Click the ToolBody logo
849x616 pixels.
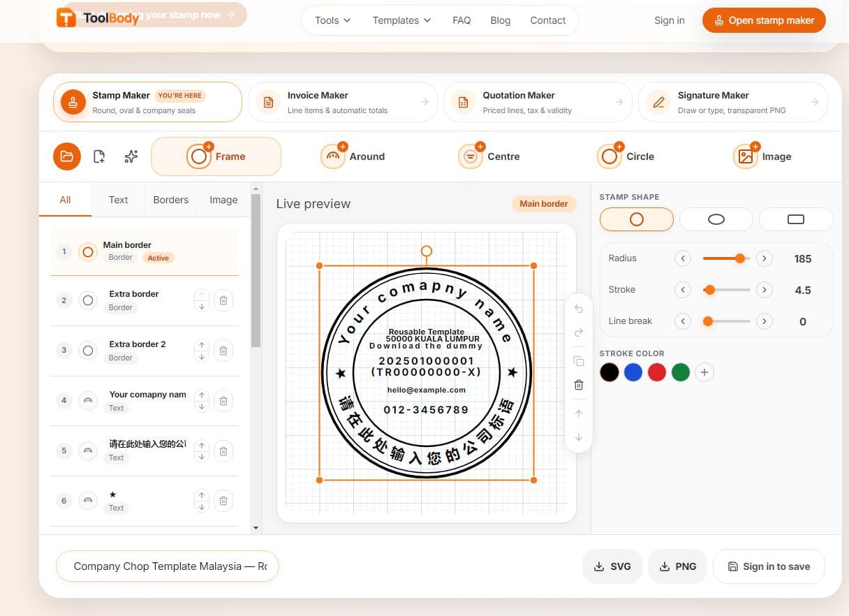(98, 19)
